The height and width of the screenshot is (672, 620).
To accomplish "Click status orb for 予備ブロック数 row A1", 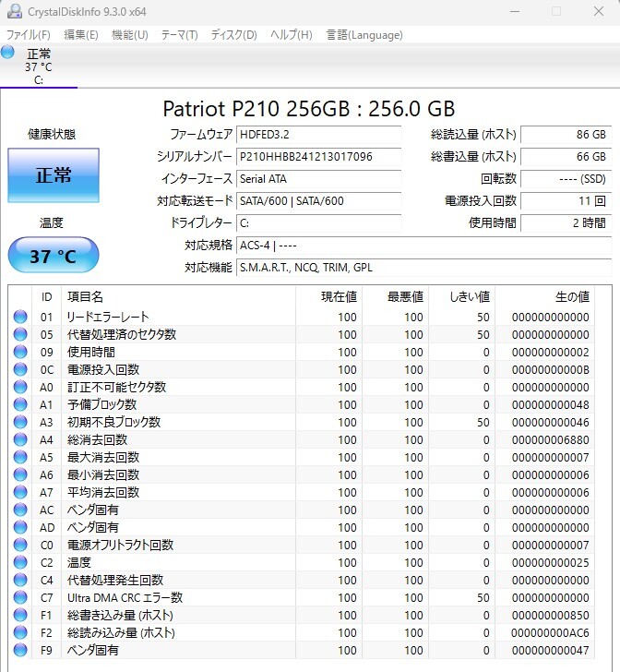I will coord(20,404).
